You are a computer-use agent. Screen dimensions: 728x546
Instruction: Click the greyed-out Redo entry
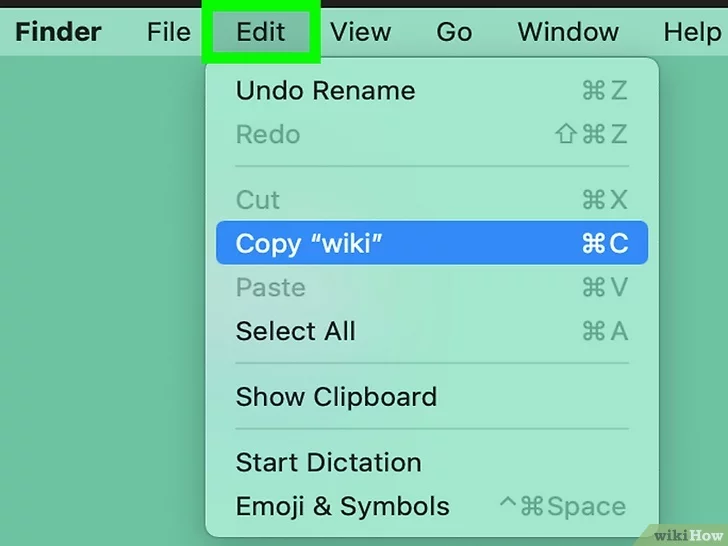click(x=268, y=135)
